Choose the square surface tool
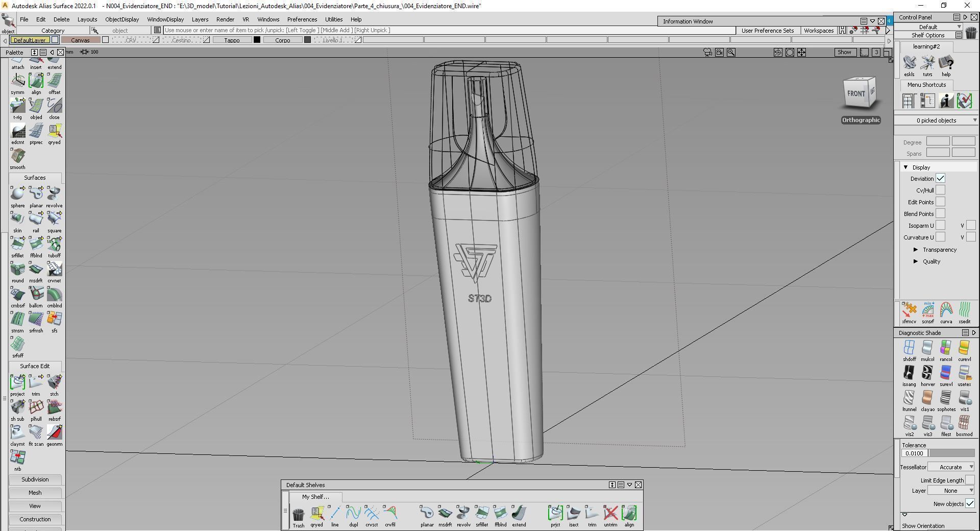 click(54, 219)
